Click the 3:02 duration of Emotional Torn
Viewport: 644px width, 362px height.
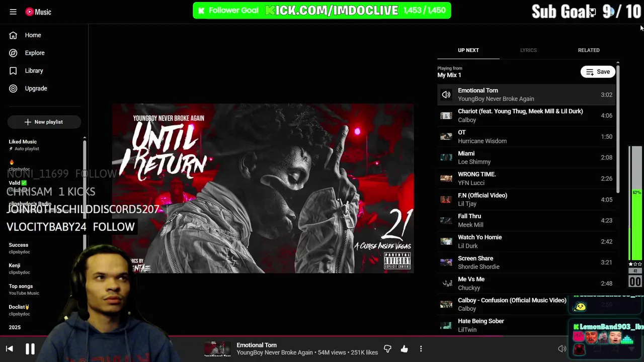pyautogui.click(x=606, y=95)
